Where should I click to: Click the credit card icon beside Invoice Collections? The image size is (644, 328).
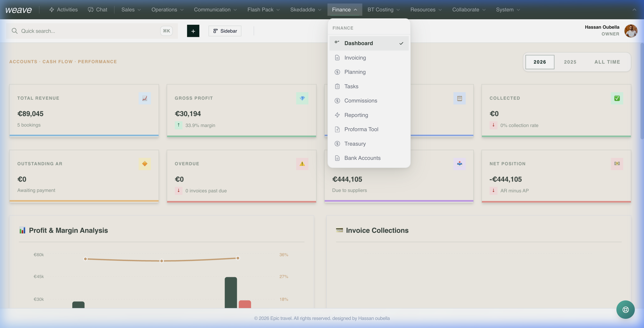tap(339, 230)
